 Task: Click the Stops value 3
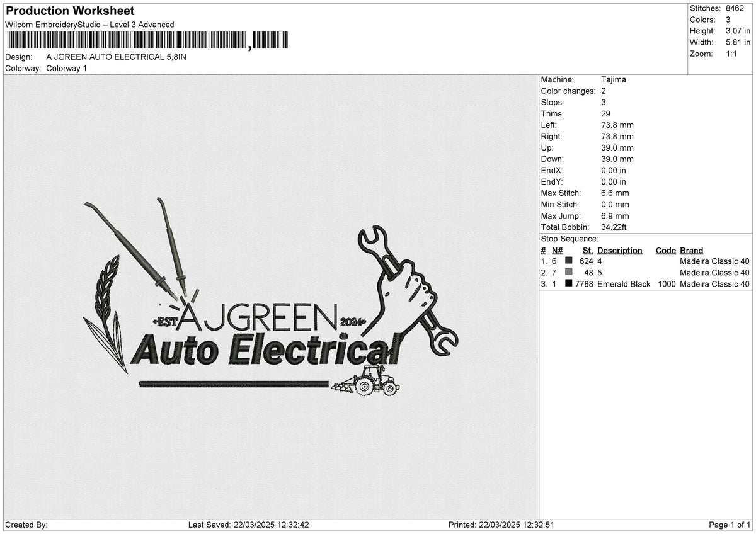(604, 102)
